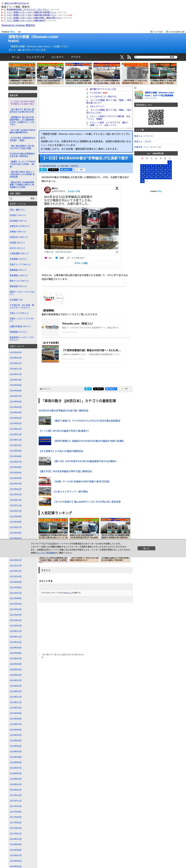Click the livedoor Blog logo in header
Viewport: 186px width, 868px height.
pyautogui.click(x=8, y=32)
